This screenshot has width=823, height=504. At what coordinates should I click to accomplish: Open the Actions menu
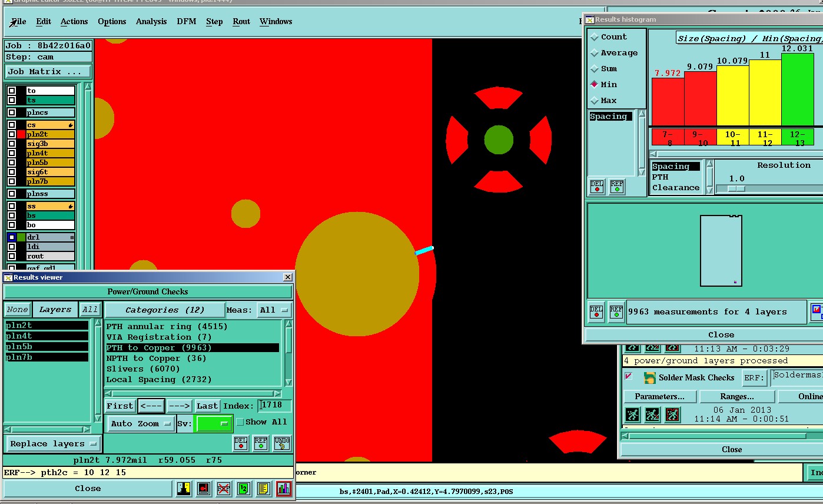click(74, 22)
